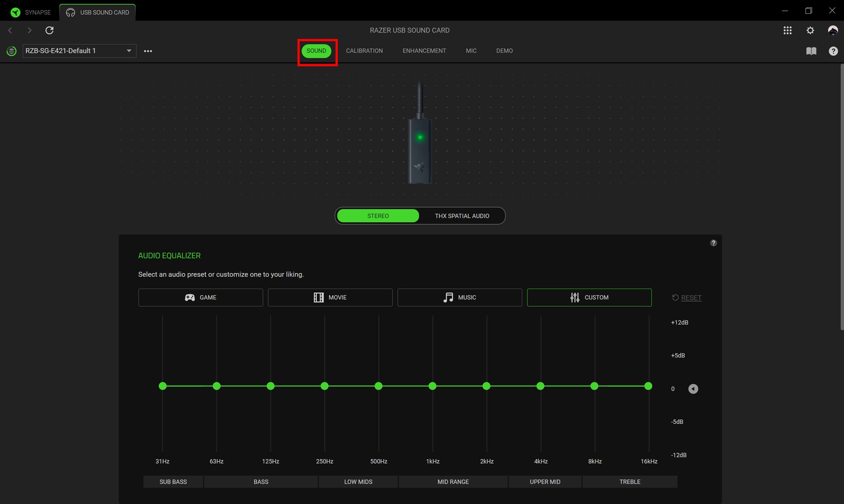The image size is (844, 504).
Task: Reset the audio equalizer settings
Action: click(x=687, y=297)
